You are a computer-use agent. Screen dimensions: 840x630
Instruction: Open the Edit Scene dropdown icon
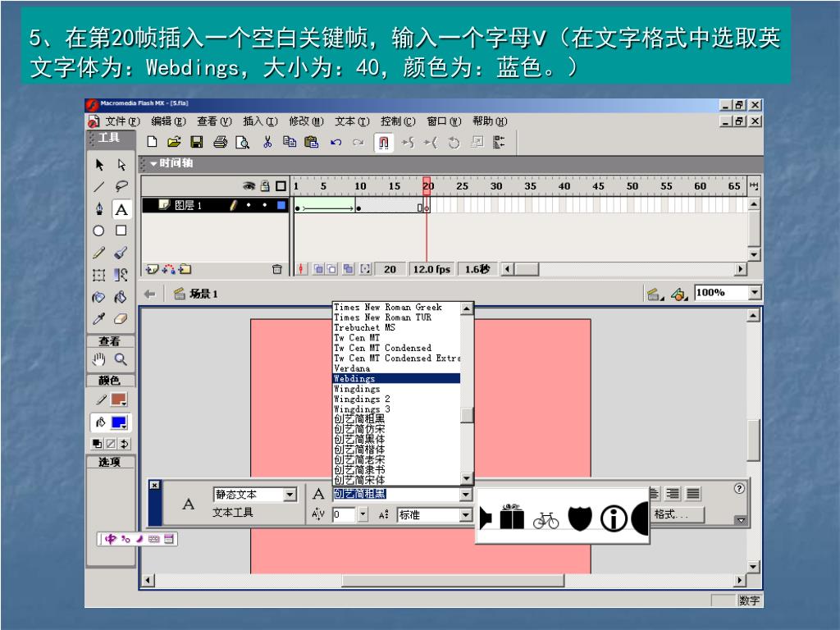click(x=655, y=294)
